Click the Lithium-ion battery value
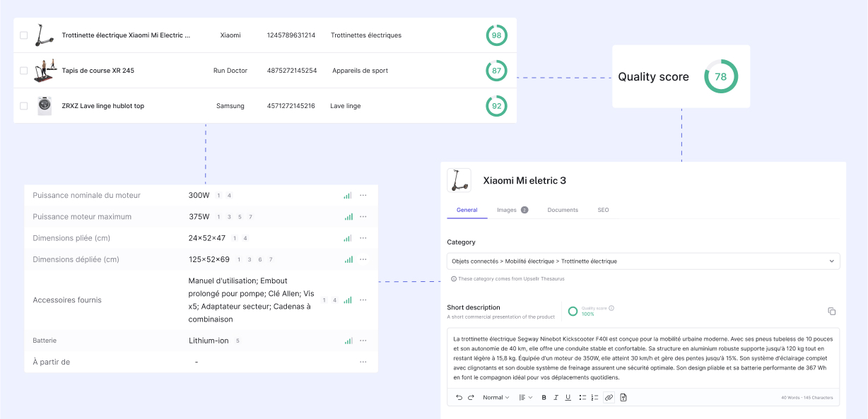 [209, 341]
